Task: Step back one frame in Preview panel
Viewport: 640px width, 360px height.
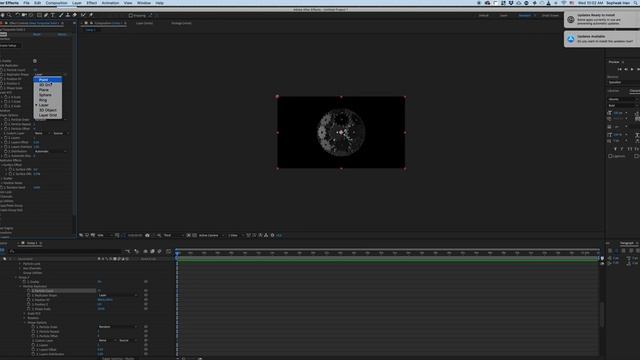Action: pos(626,69)
